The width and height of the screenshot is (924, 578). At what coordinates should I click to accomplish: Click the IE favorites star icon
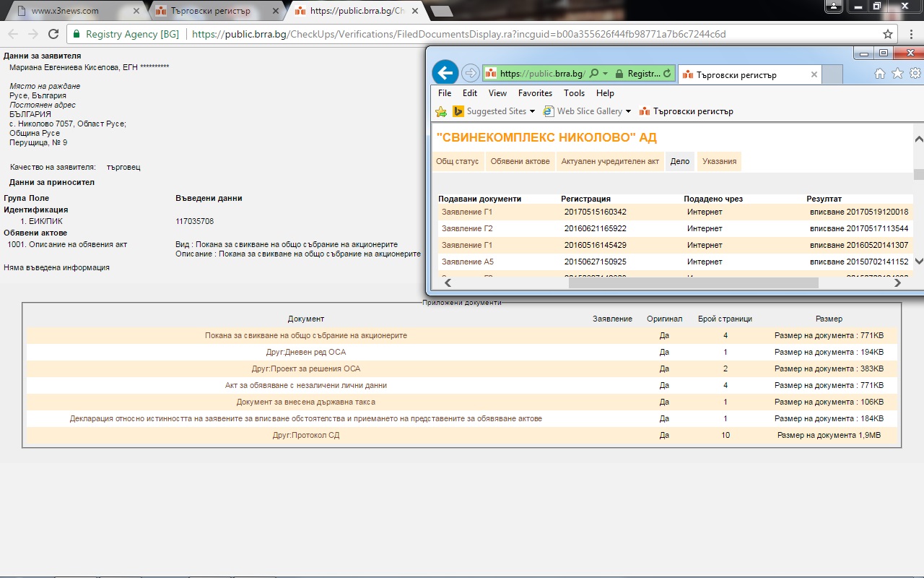(x=897, y=74)
